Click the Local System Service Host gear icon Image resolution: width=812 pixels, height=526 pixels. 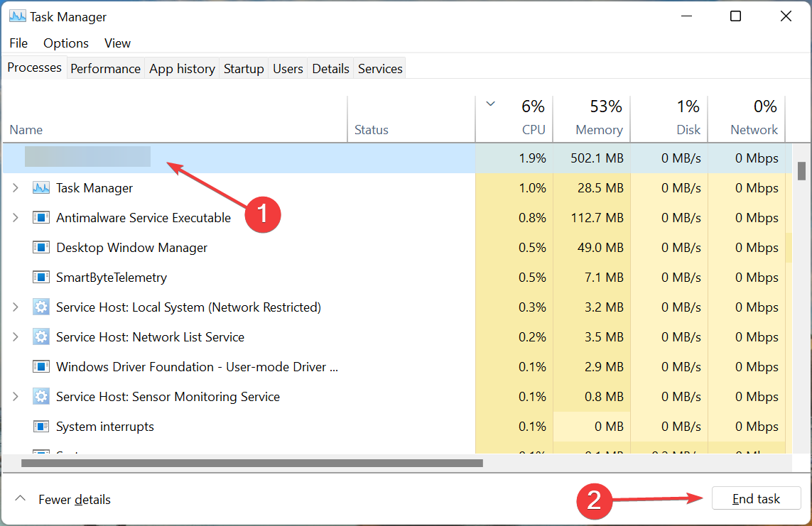(41, 307)
